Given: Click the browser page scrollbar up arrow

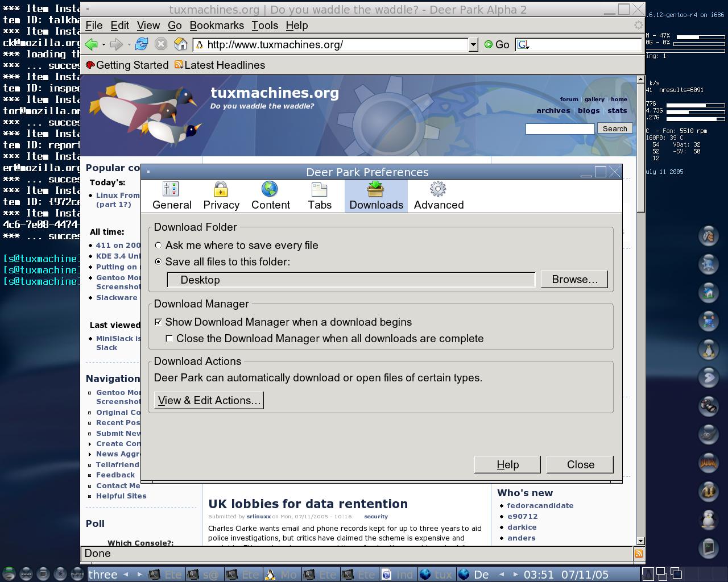Looking at the screenshot, I should (640, 80).
